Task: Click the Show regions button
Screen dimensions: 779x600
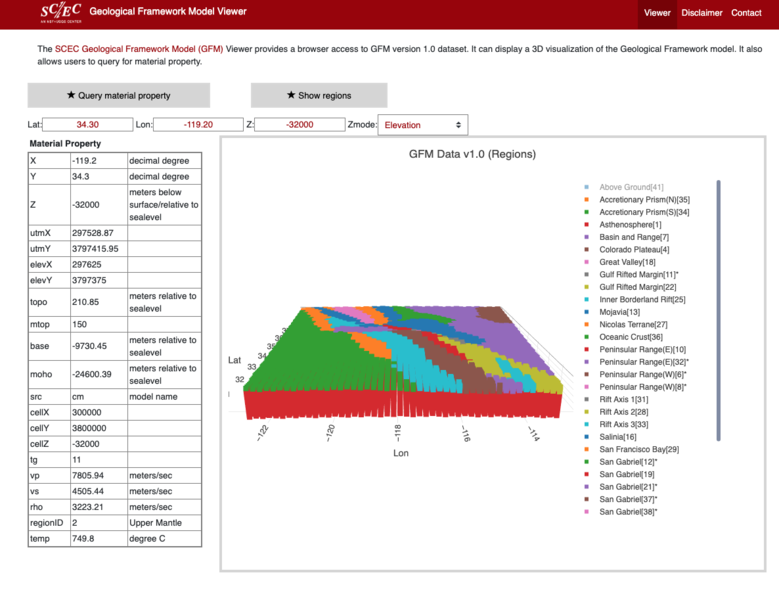Action: (x=319, y=95)
